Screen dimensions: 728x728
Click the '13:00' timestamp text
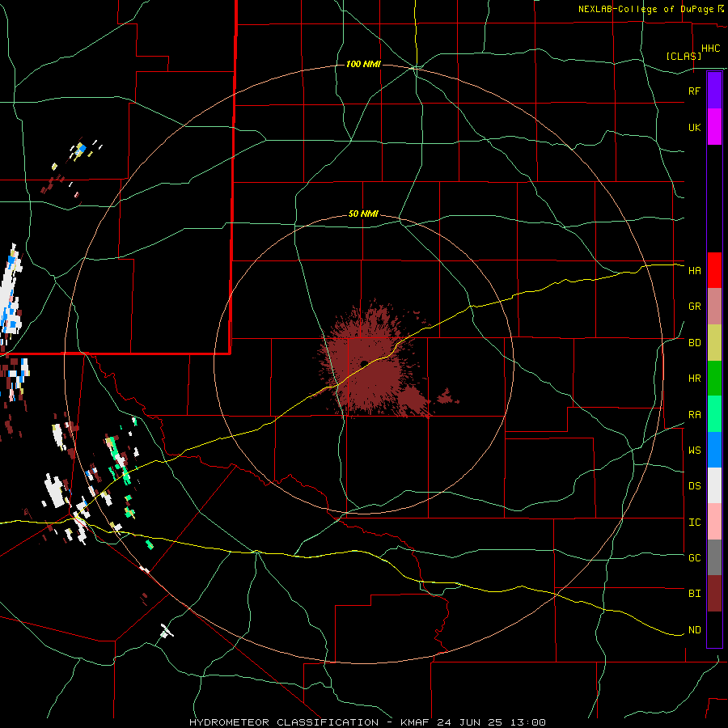[x=530, y=722]
